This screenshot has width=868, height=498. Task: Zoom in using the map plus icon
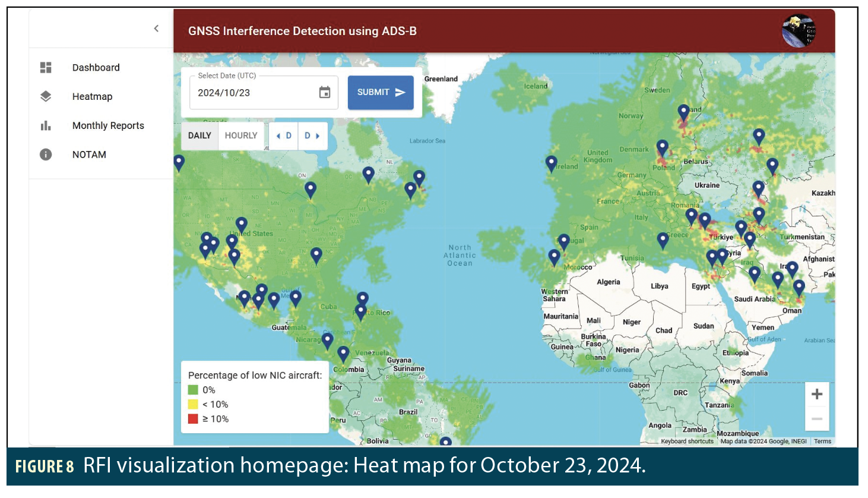coord(817,393)
